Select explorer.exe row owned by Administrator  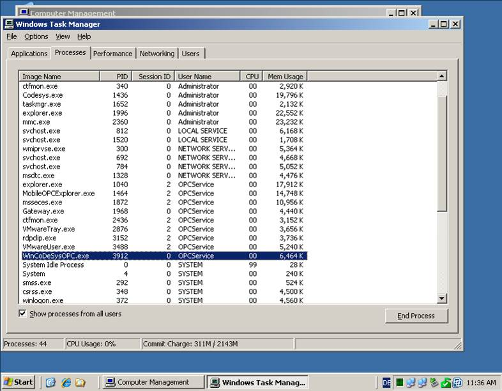pyautogui.click(x=163, y=113)
